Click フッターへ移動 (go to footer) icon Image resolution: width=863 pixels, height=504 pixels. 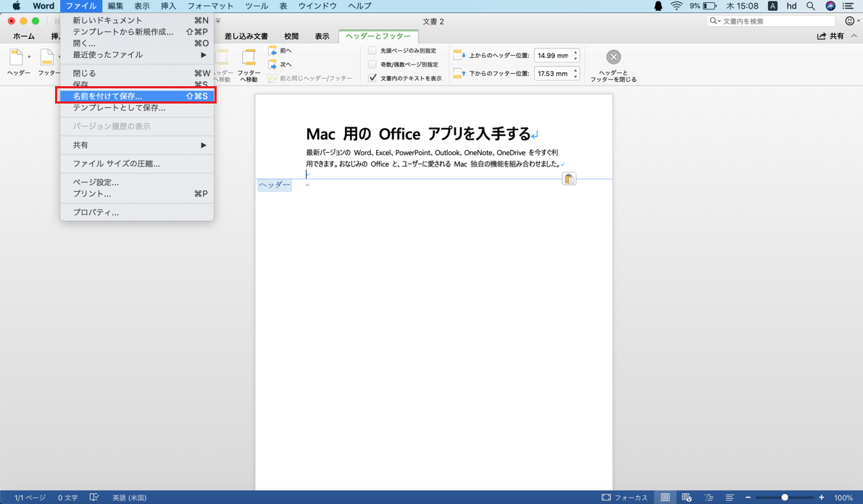(x=249, y=57)
